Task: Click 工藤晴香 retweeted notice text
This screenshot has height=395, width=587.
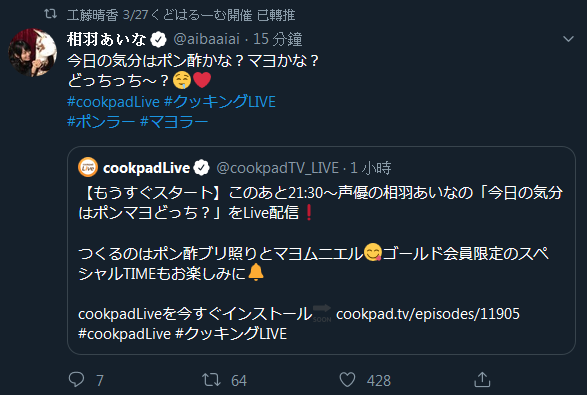Action: point(181,15)
